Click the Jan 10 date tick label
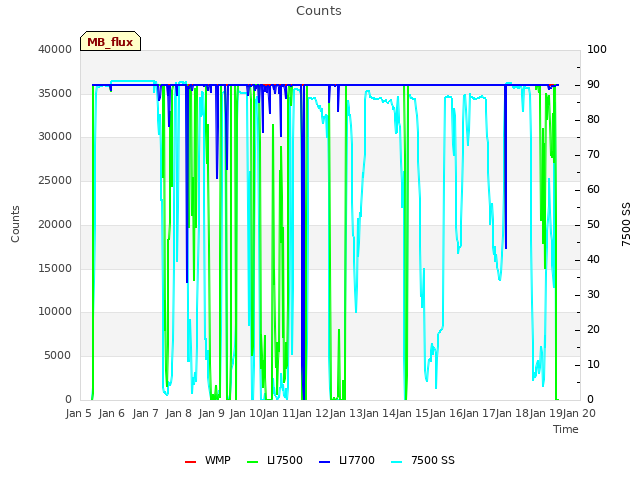Viewport: 640px width, 480px height. click(x=246, y=413)
